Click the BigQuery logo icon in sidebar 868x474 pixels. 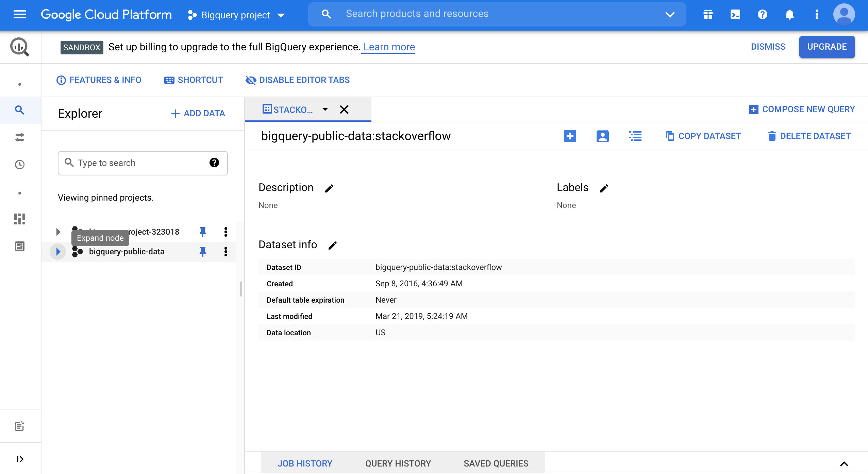tap(19, 47)
